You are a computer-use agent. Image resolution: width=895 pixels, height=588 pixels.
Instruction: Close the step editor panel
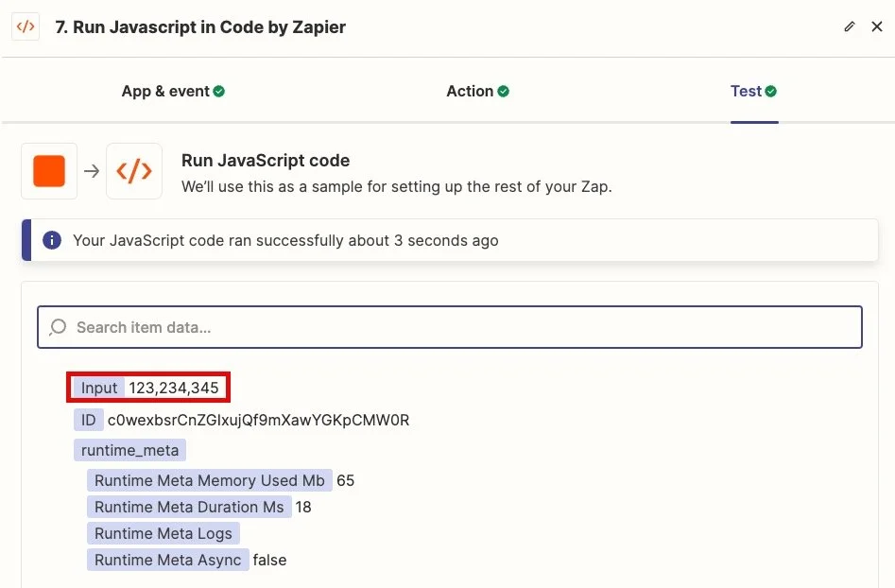877,26
